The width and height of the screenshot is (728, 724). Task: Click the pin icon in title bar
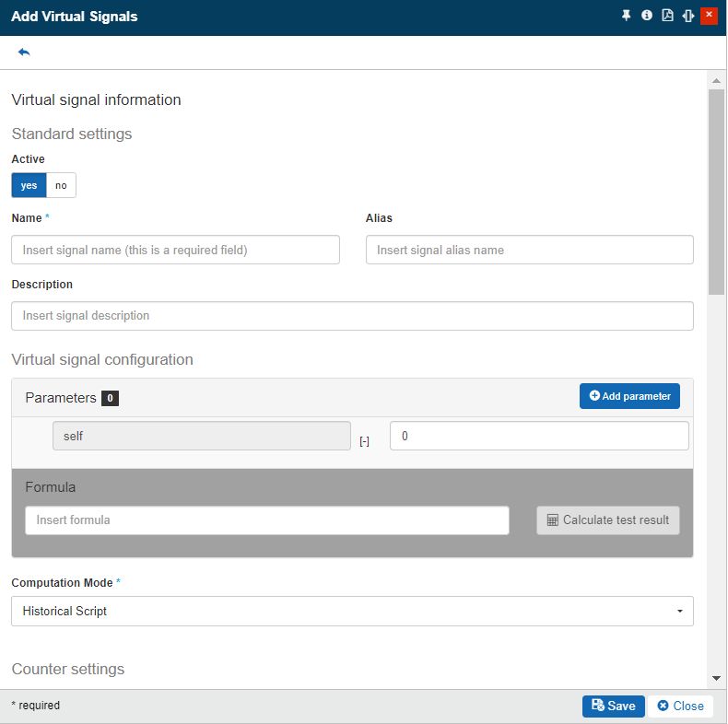coord(627,16)
